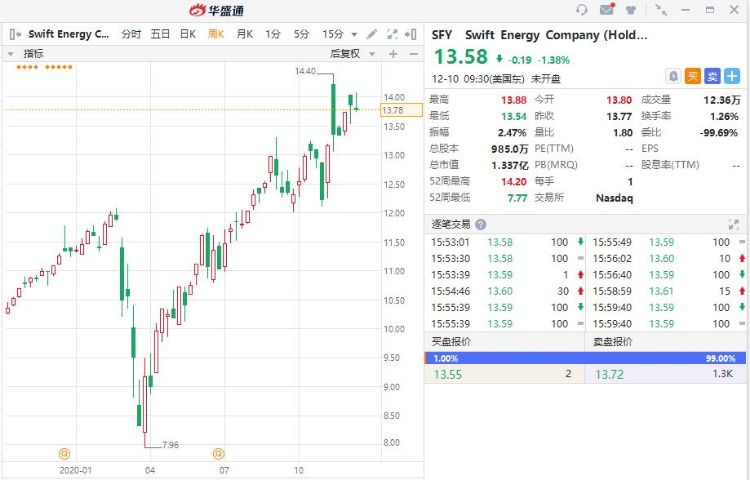Open the messages envelope icon

(x=607, y=9)
